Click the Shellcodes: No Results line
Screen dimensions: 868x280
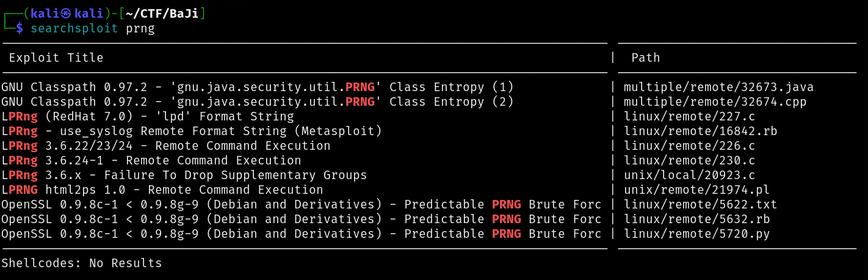coord(81,263)
